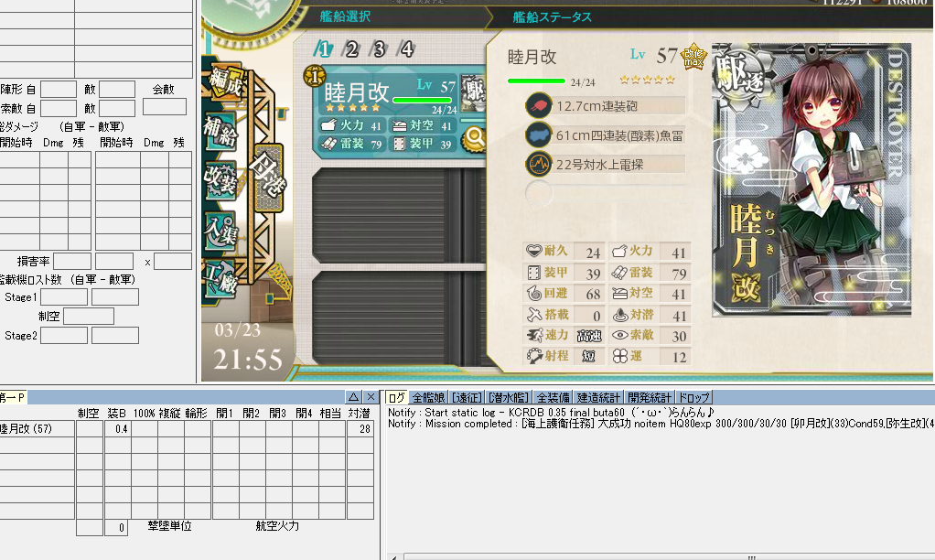
Task: Click the 搭載 aircraft stat icon
Action: click(533, 314)
